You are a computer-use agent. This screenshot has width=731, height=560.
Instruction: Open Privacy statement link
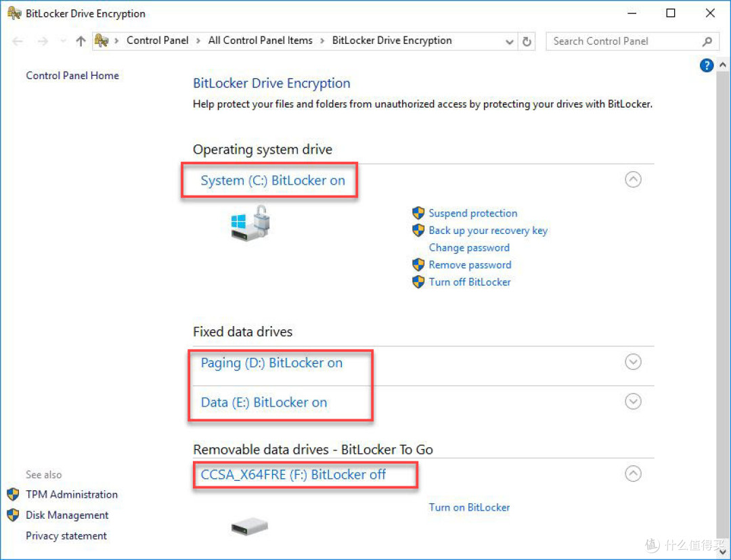(x=66, y=536)
